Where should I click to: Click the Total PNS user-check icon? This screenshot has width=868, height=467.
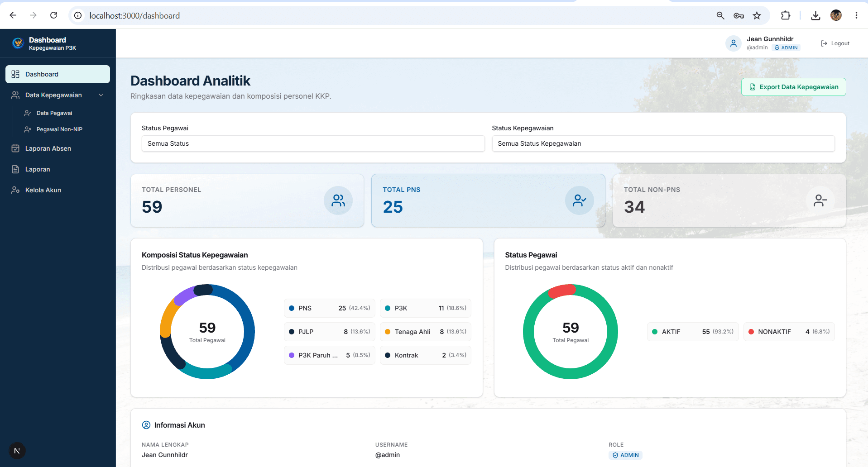coord(580,200)
